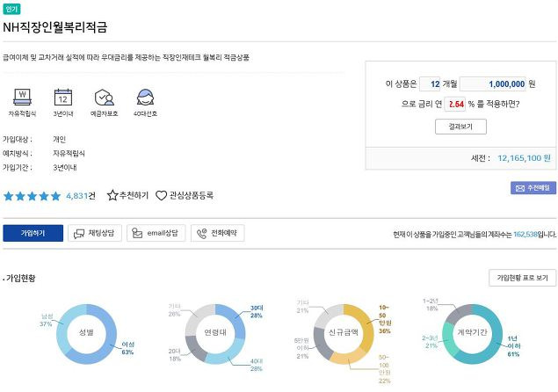Click 관심상품등록 link
The width and height of the screenshot is (558, 392).
pos(191,195)
